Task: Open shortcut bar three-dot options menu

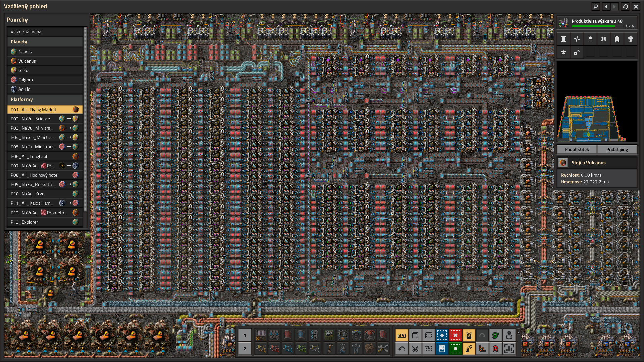Action: 518,331
